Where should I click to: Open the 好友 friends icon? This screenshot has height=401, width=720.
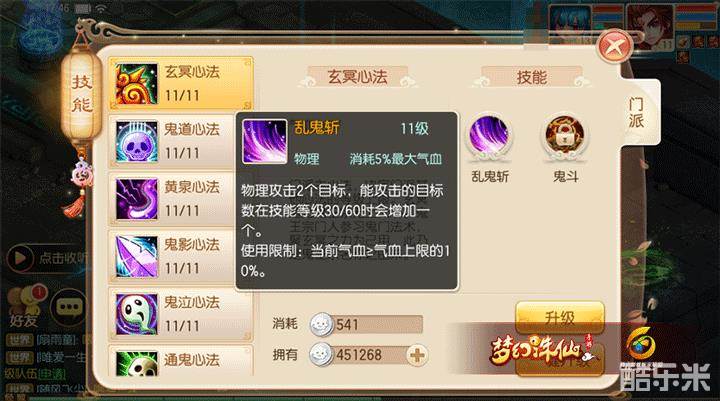pos(25,307)
